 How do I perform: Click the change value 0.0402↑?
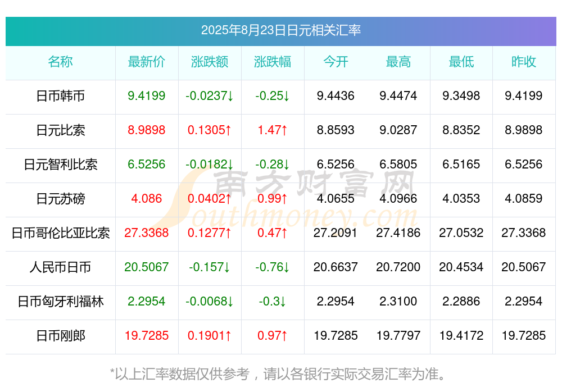point(209,198)
